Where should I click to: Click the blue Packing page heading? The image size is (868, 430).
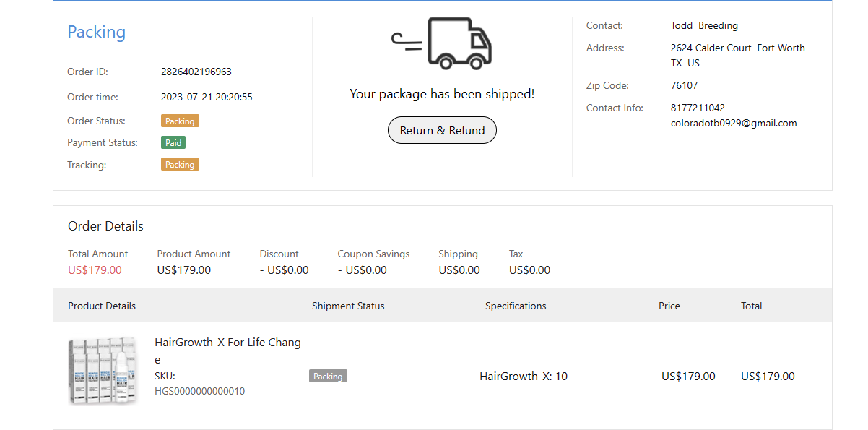(x=96, y=32)
